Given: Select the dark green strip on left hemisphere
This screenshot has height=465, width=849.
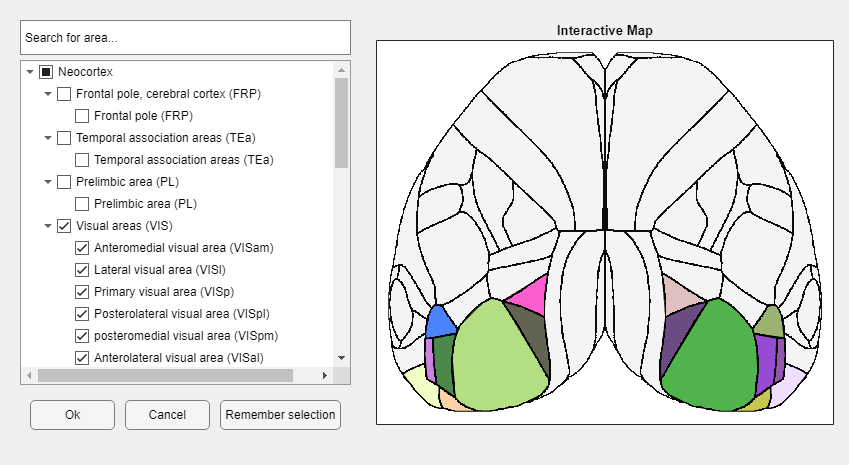Looking at the screenshot, I should coord(445,360).
